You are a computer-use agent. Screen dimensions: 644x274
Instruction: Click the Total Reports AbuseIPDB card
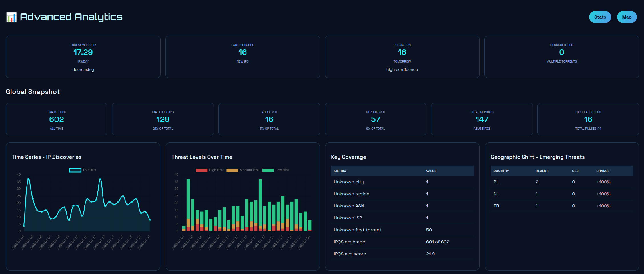[482, 119]
